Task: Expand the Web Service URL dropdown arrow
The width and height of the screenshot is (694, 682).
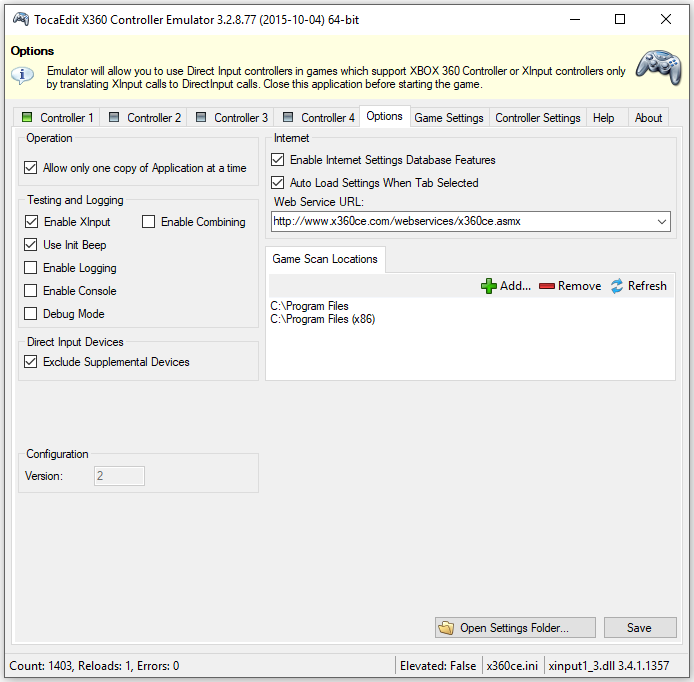Action: (662, 221)
